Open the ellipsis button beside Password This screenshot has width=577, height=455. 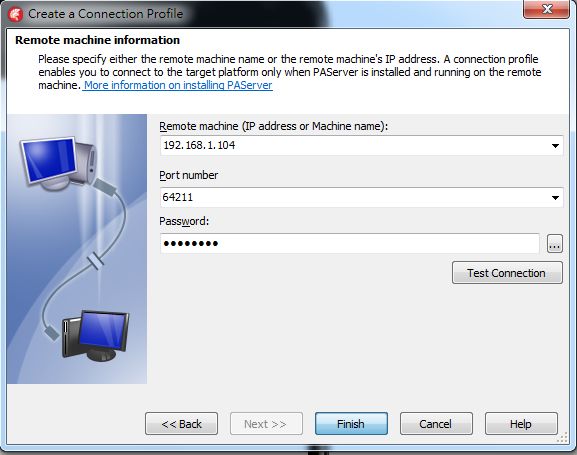pyautogui.click(x=555, y=243)
